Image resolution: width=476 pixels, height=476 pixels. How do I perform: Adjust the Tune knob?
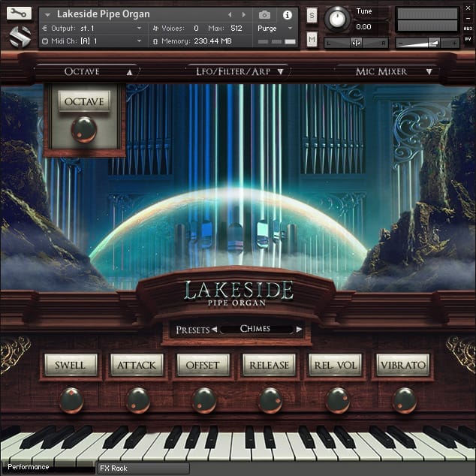click(337, 19)
